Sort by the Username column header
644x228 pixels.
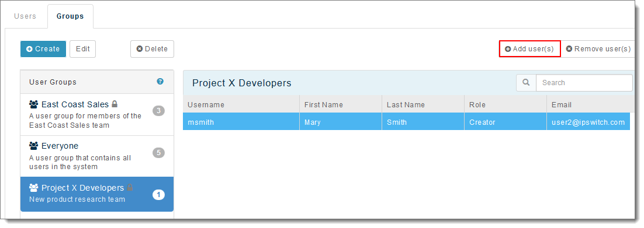(x=241, y=104)
